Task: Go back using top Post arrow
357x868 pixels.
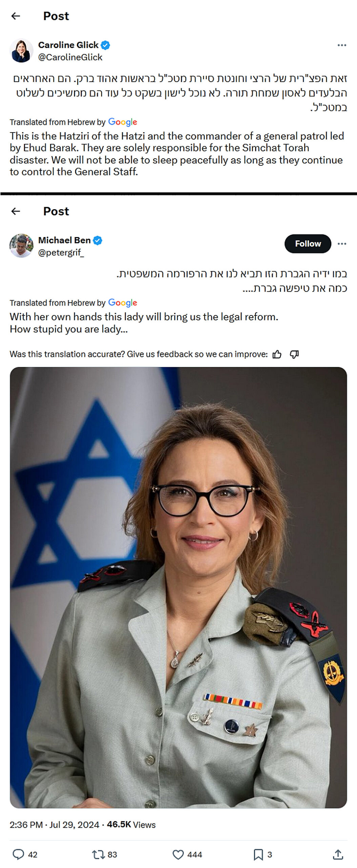Action: click(x=16, y=16)
